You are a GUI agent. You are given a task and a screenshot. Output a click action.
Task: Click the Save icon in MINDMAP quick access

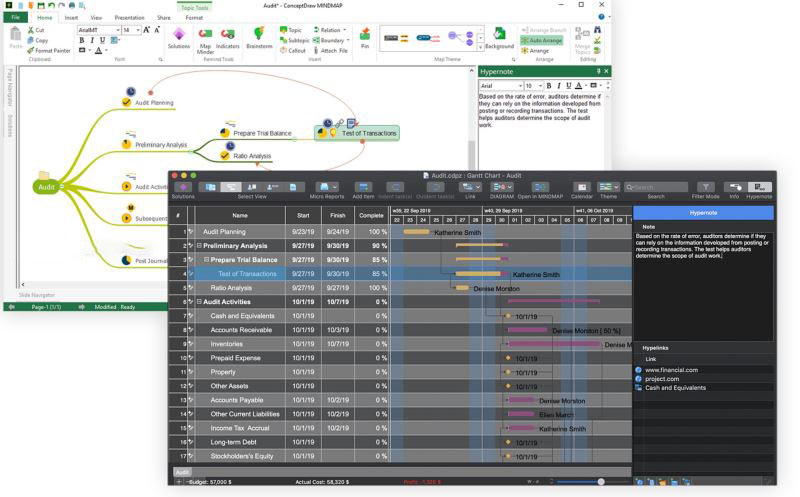41,6
